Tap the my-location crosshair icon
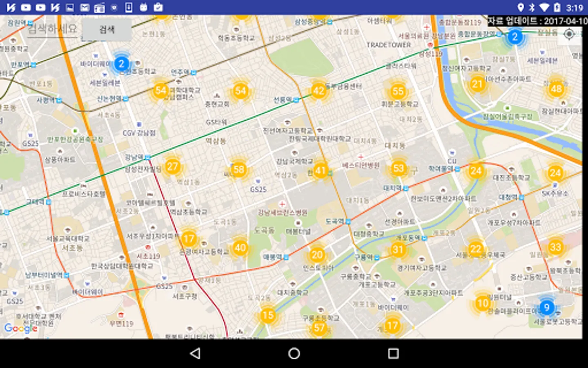 point(569,34)
